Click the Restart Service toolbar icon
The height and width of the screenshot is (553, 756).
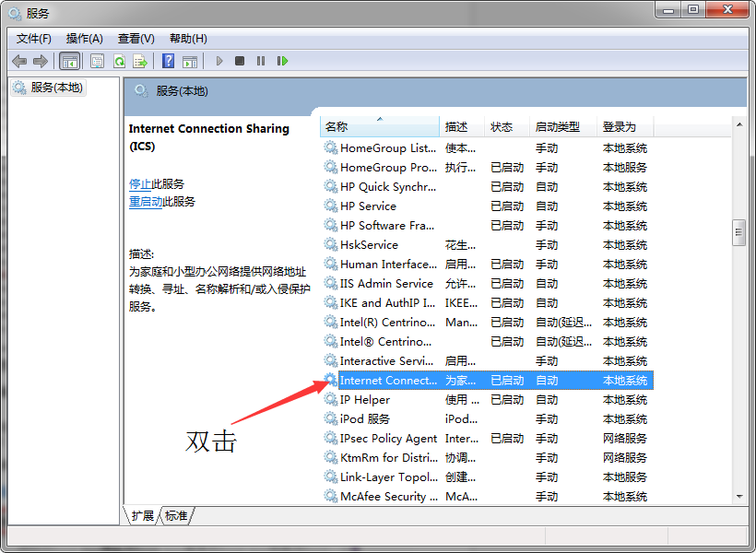283,60
